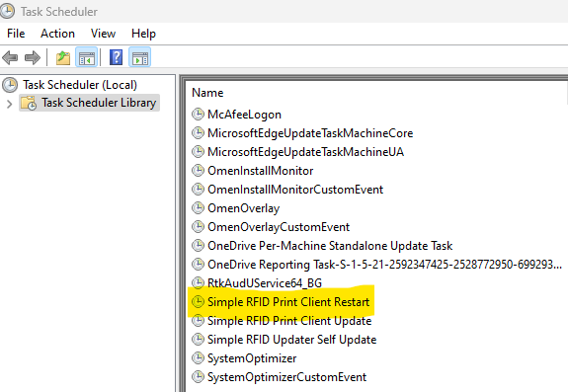The width and height of the screenshot is (568, 392).
Task: Select the SystemOptimizerCustomEvent task
Action: point(286,377)
